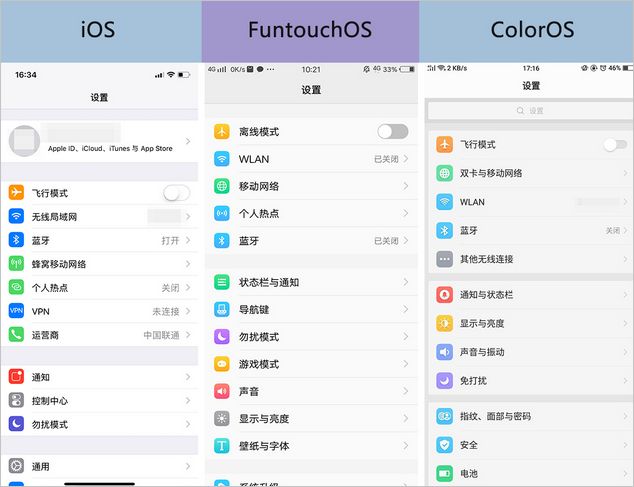Tap ColorOS WLAN wifi icon
The height and width of the screenshot is (487, 634).
coord(444,201)
